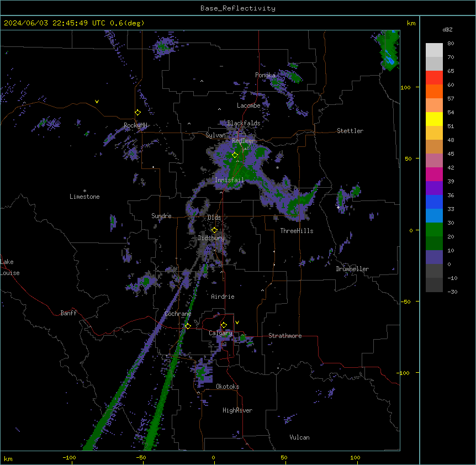Select the blue 36 dBZ legend color
Screen dimensions: 476x465
(x=434, y=202)
